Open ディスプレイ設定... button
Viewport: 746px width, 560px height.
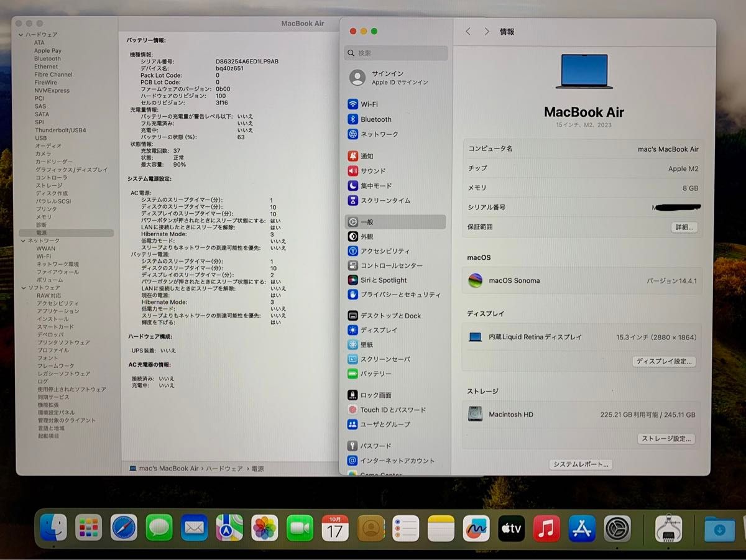tap(664, 362)
